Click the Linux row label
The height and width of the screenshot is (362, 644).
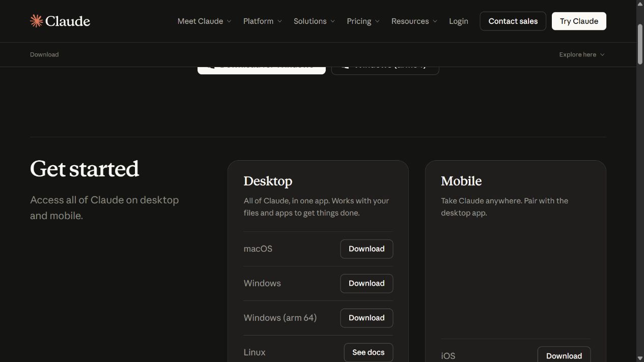click(255, 352)
